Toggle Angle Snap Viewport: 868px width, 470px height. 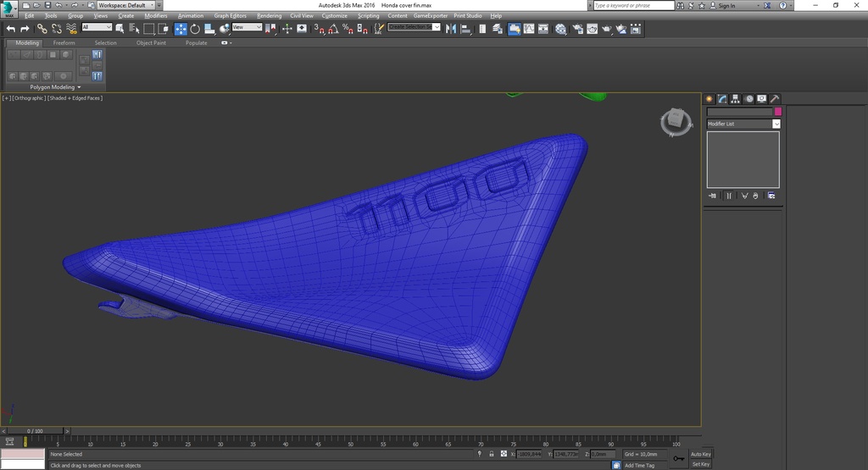[x=333, y=29]
